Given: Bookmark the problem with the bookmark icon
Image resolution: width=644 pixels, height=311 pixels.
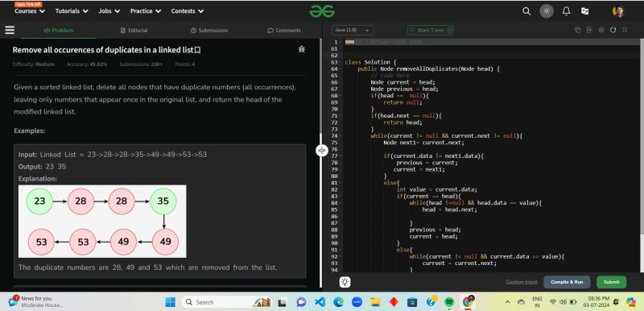Looking at the screenshot, I should pos(197,50).
